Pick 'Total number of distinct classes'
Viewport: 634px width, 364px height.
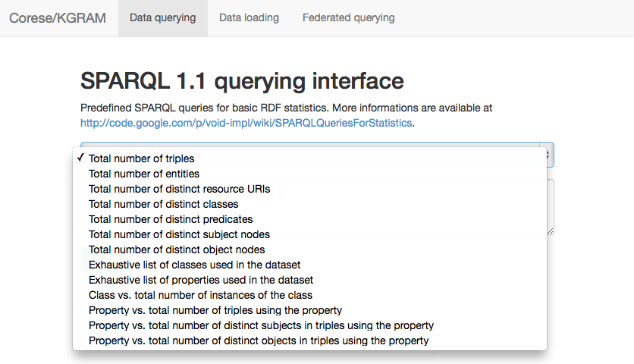click(x=309, y=204)
